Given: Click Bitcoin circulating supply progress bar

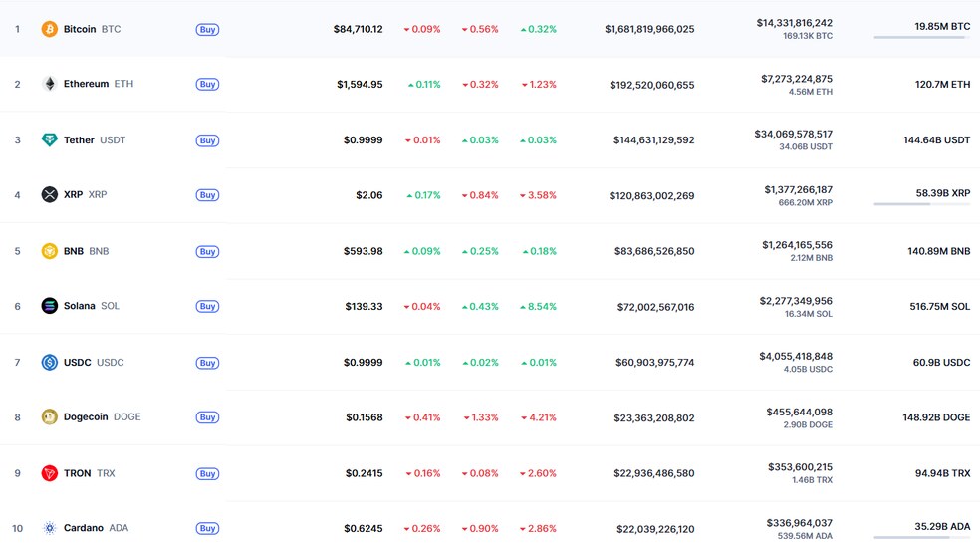Looking at the screenshot, I should click(922, 38).
